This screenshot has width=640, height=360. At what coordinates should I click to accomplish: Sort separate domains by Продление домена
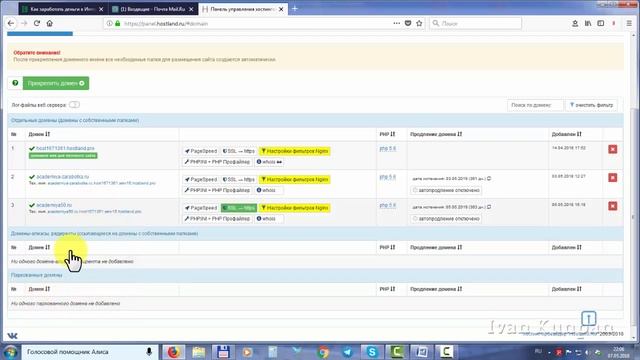(x=436, y=134)
